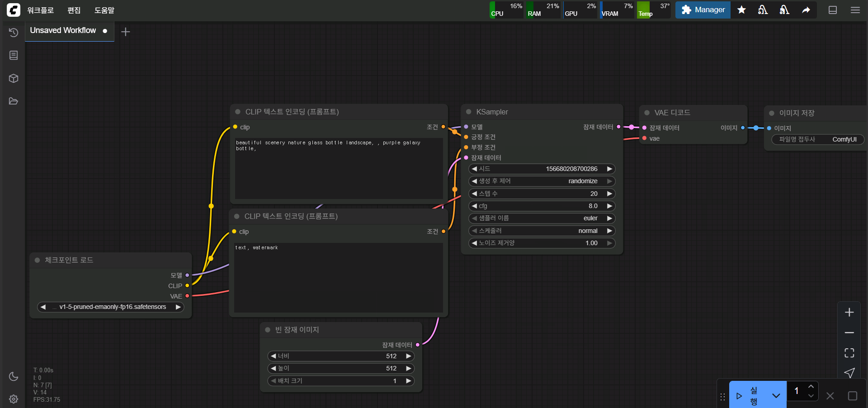Toggle the bottom panel icon
The image size is (868, 408).
pyautogui.click(x=833, y=10)
